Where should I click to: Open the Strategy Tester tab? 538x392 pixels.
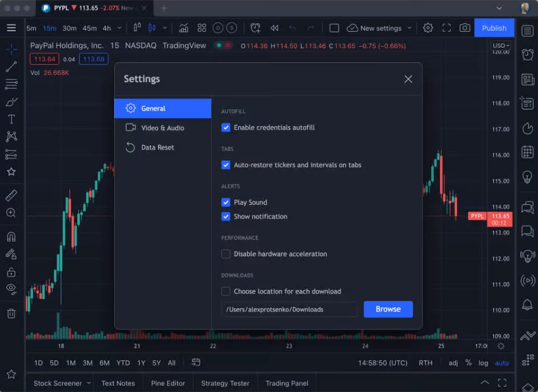click(225, 383)
